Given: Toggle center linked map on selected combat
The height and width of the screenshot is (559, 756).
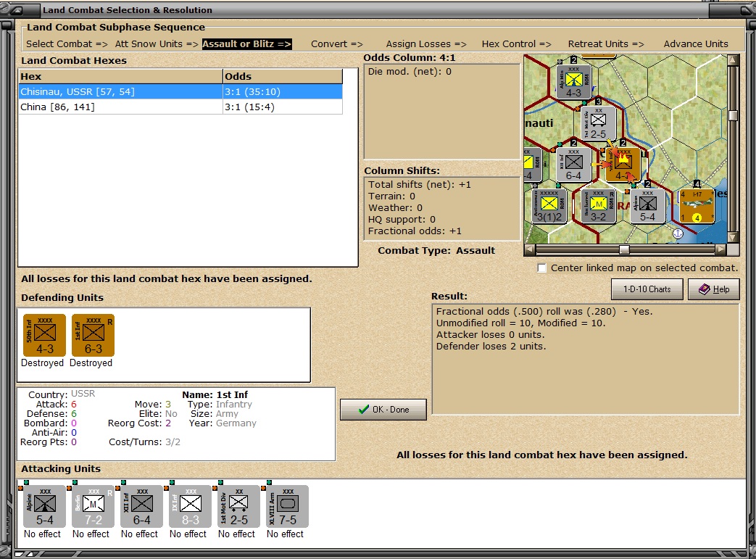Looking at the screenshot, I should 542,268.
